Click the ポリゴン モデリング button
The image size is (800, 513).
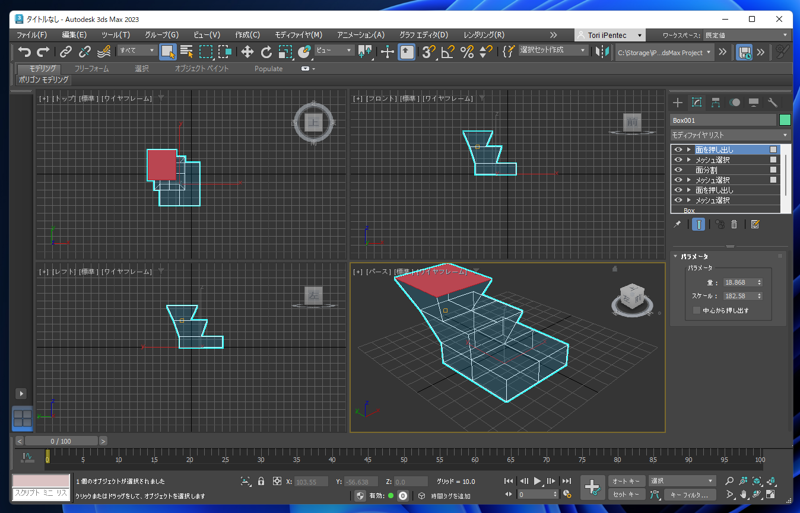pos(43,80)
